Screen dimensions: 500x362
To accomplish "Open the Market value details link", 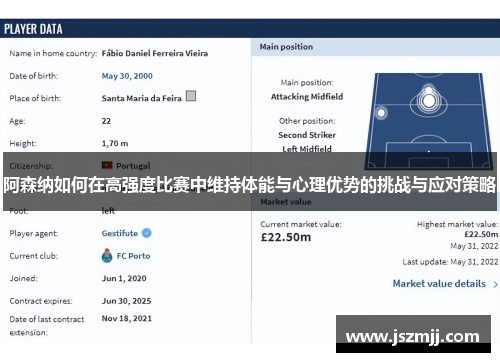I will pyautogui.click(x=439, y=284).
